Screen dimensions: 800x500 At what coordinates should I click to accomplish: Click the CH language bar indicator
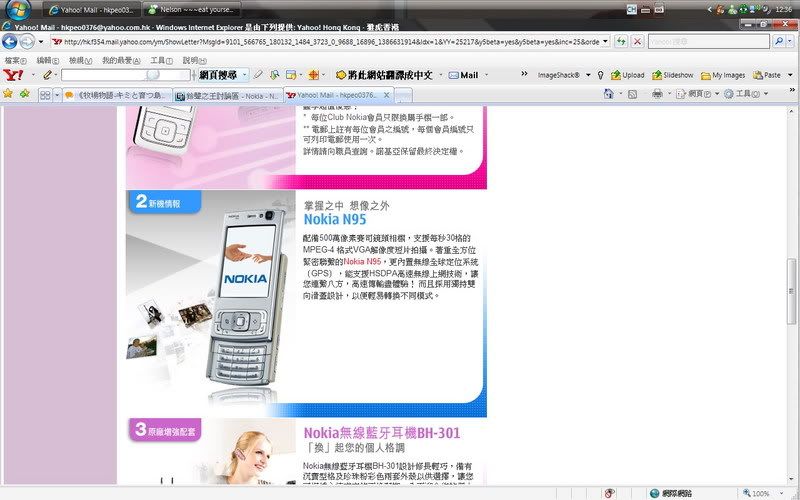[x=632, y=9]
